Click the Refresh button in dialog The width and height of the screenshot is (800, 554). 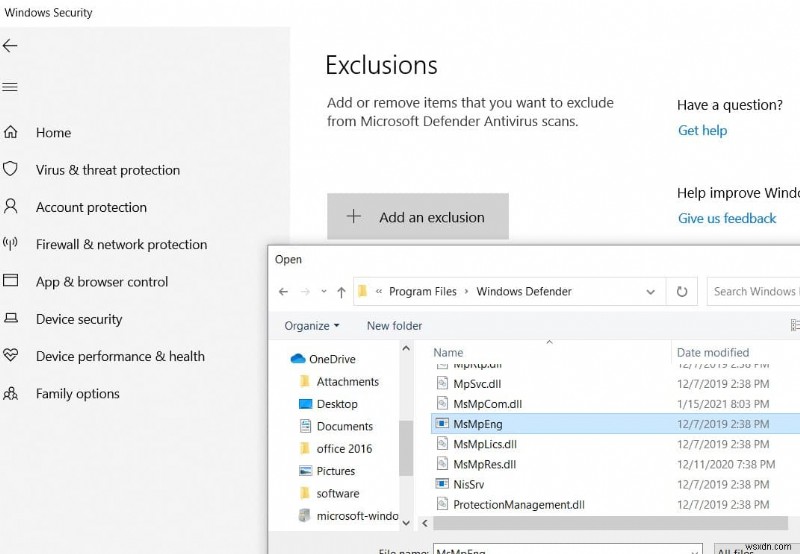coord(682,292)
